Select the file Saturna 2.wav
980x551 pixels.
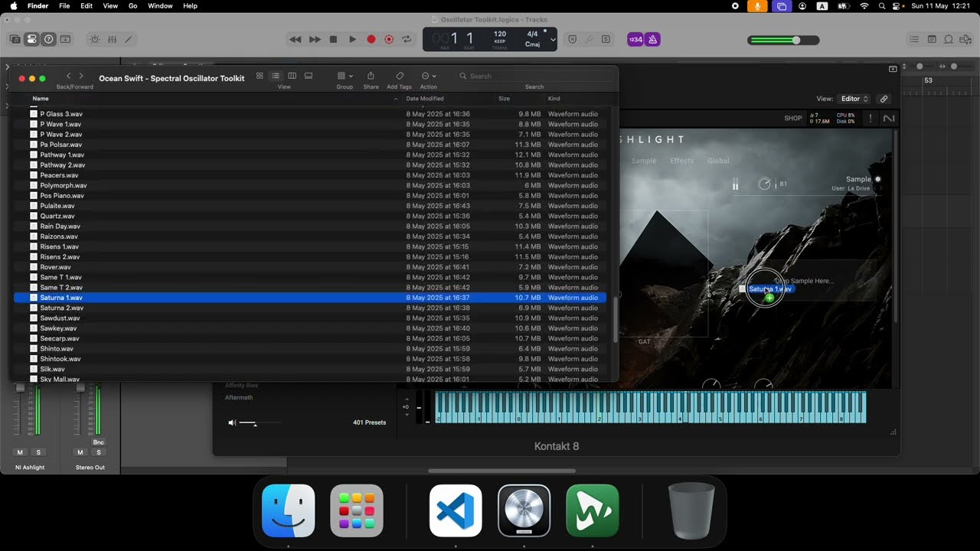pos(310,308)
